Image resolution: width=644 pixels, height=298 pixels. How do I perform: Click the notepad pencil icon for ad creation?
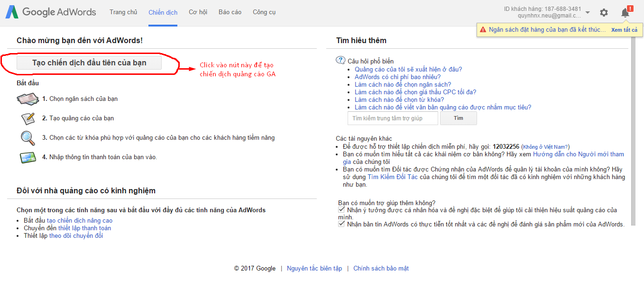(28, 118)
